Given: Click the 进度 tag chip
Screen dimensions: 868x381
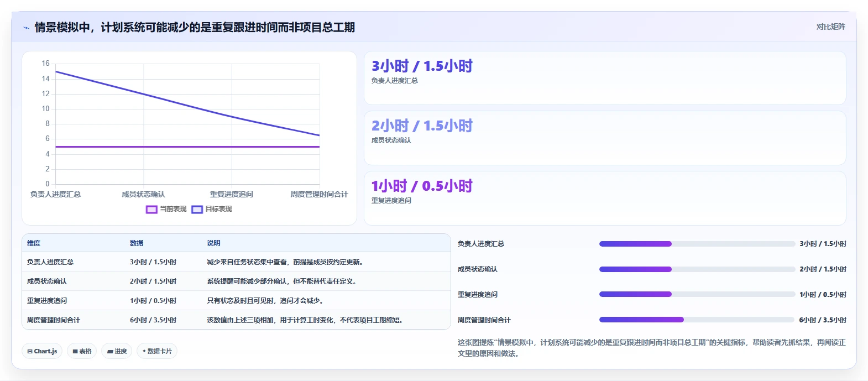Looking at the screenshot, I should 117,351.
